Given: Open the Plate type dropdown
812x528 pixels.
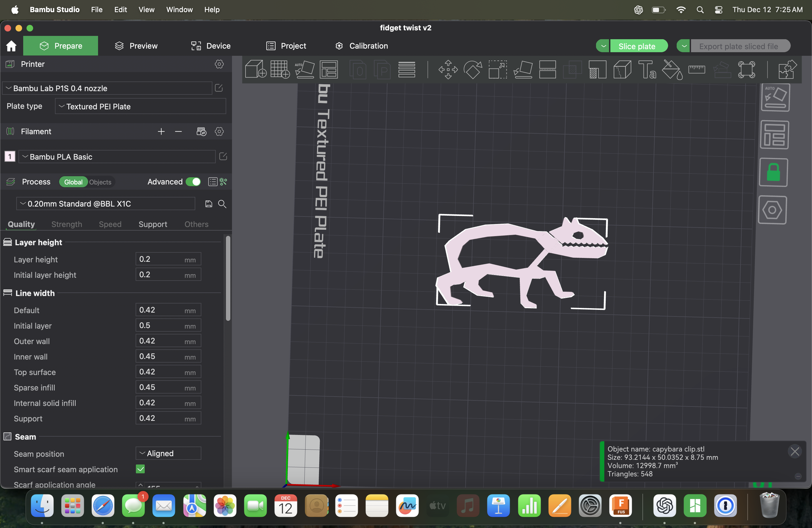Looking at the screenshot, I should (140, 106).
